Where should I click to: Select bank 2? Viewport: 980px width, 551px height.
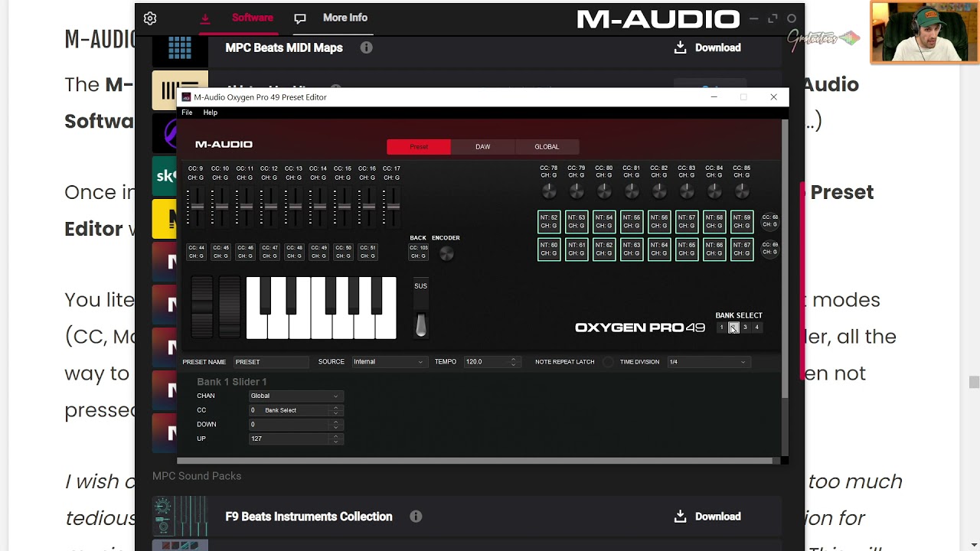click(x=733, y=328)
